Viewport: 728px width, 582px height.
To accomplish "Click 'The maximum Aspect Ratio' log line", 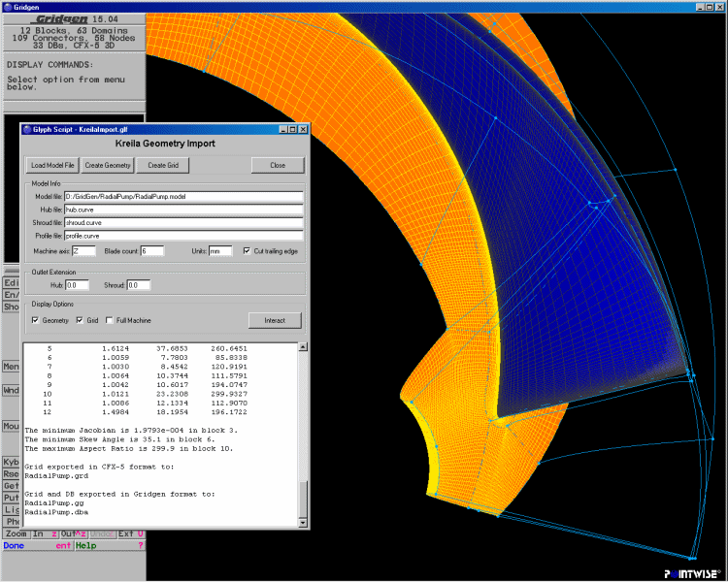I will [x=129, y=449].
